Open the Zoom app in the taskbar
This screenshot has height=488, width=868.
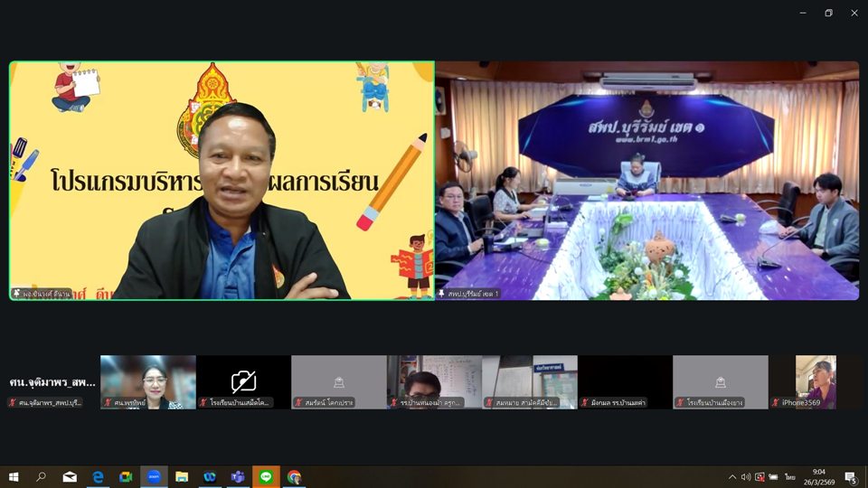tap(154, 476)
